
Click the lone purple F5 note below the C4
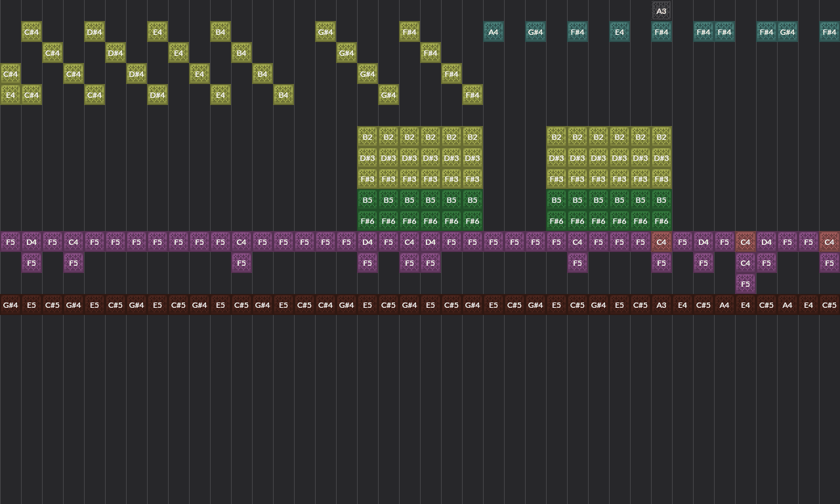click(x=745, y=283)
